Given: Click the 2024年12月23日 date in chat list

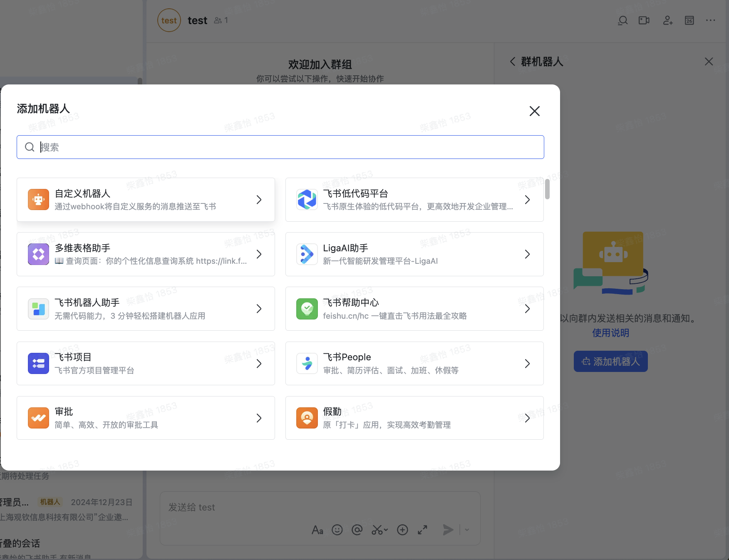Looking at the screenshot, I should coord(102,502).
